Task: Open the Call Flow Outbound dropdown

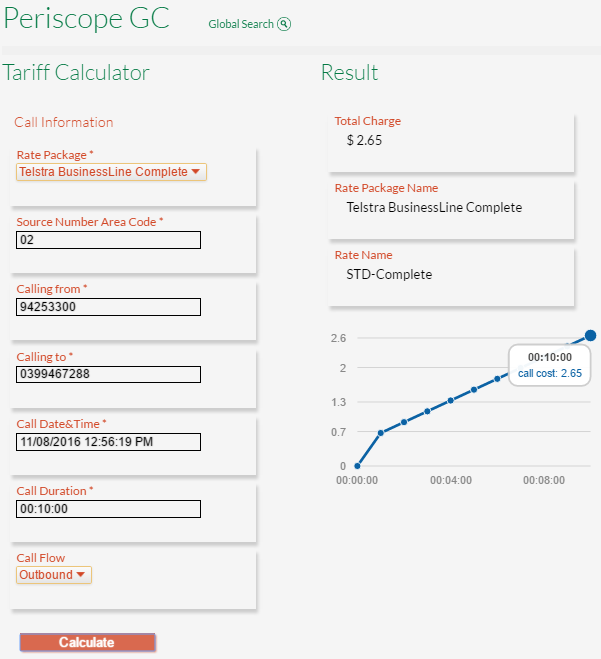Action: [x=54, y=575]
